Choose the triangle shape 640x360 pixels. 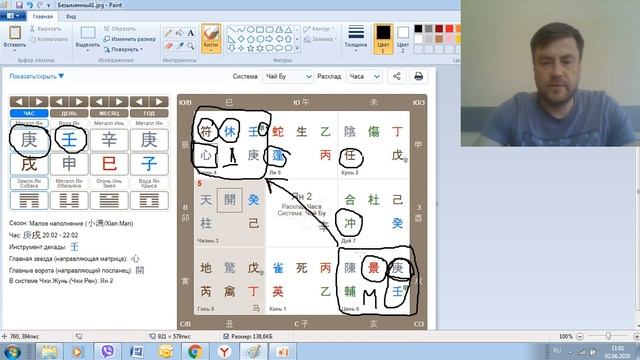(289, 30)
